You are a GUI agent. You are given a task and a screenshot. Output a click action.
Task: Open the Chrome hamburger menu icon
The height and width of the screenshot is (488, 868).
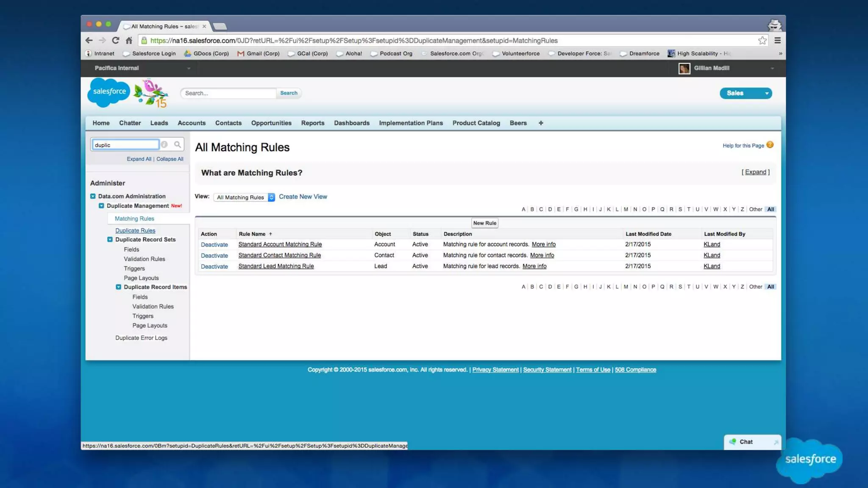pos(777,40)
